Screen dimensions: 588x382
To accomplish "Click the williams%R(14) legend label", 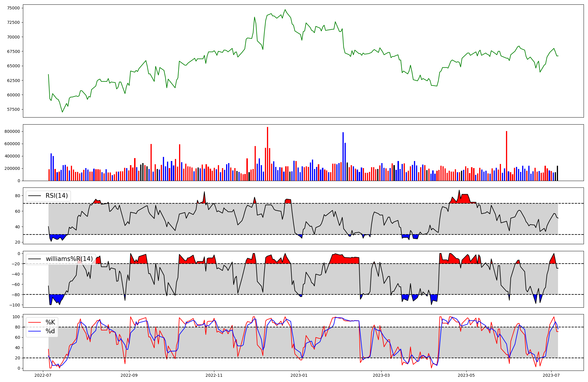I will tap(69, 259).
